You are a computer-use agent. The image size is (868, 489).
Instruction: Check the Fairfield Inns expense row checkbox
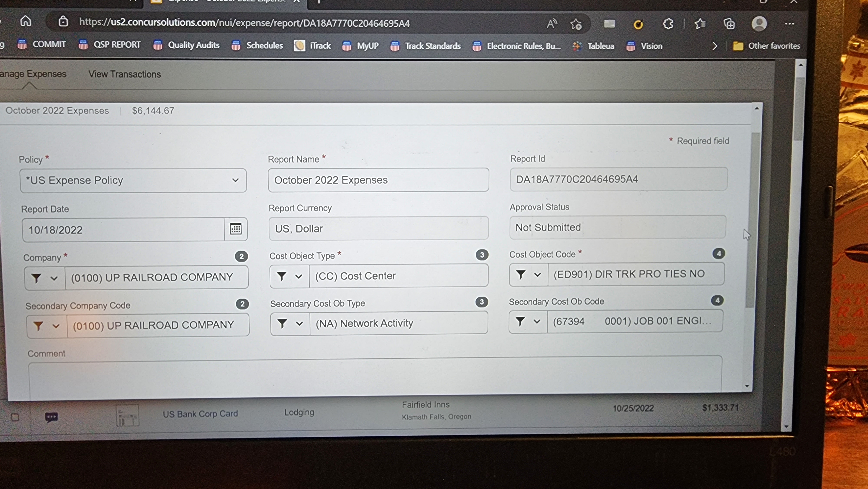(x=15, y=417)
